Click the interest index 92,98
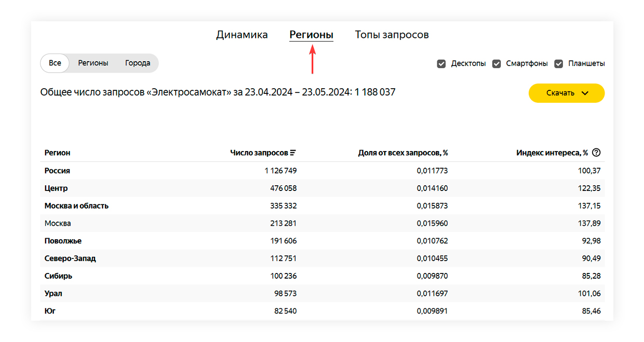 [591, 241]
